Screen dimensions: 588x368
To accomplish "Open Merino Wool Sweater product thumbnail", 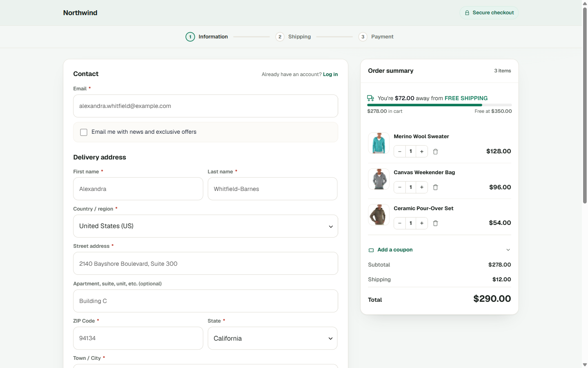I will [379, 143].
